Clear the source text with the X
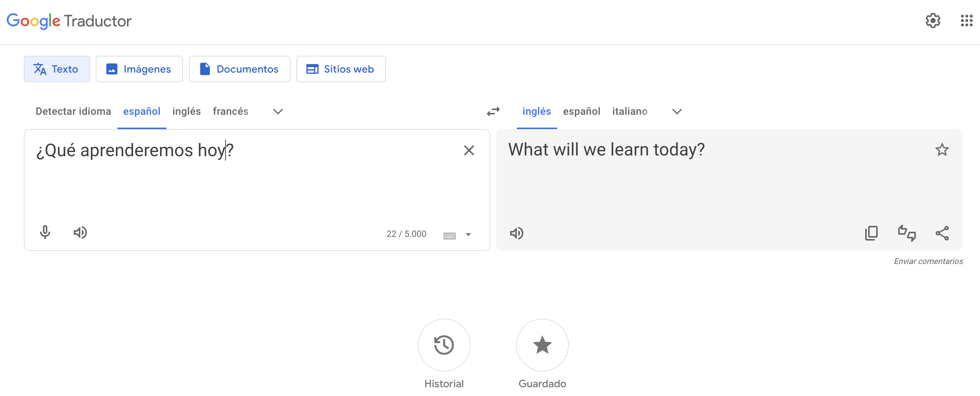980x396 pixels. coord(469,150)
